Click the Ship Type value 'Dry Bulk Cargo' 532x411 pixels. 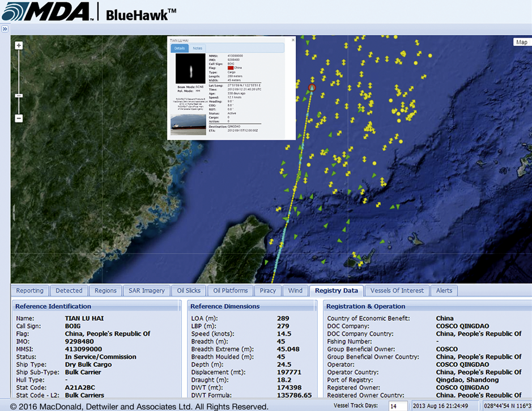(88, 365)
